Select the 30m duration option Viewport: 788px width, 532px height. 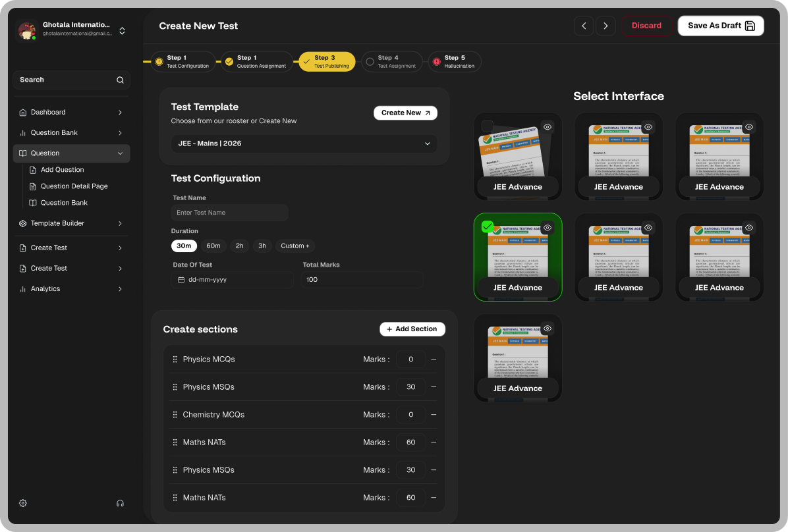click(184, 246)
